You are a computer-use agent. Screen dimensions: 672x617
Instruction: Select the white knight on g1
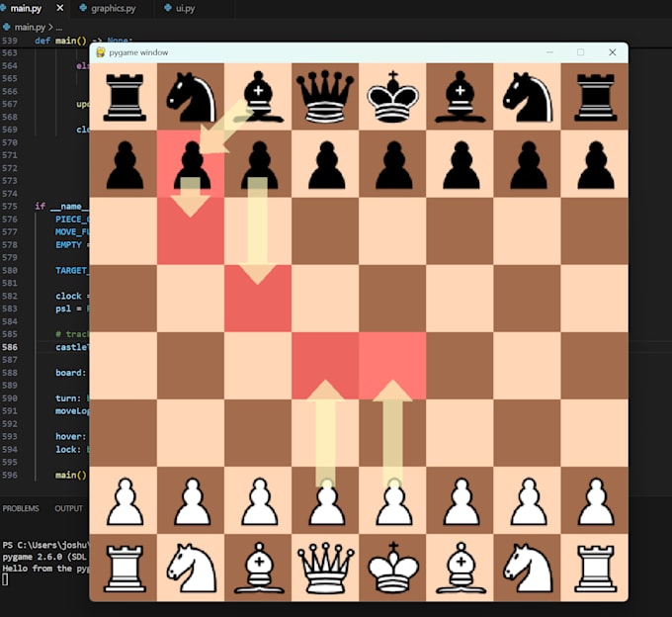pyautogui.click(x=528, y=569)
